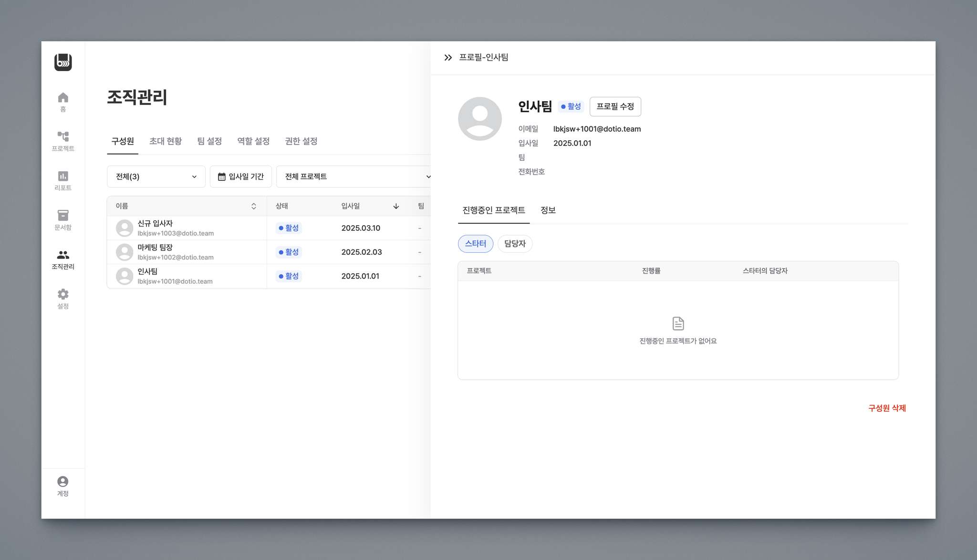Collapse the profile panel with double-chevron icon
Viewport: 977px width, 560px height.
pyautogui.click(x=448, y=58)
